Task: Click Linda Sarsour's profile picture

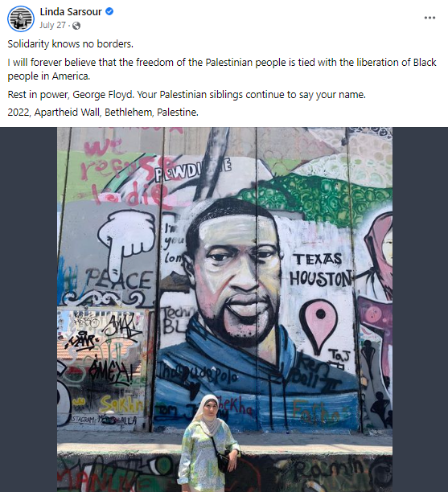Action: 21,18
